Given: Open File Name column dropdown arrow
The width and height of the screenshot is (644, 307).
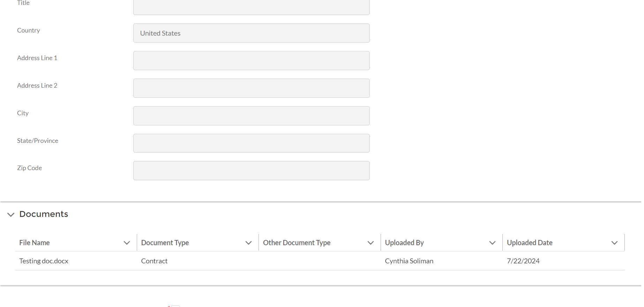Looking at the screenshot, I should click(x=127, y=243).
